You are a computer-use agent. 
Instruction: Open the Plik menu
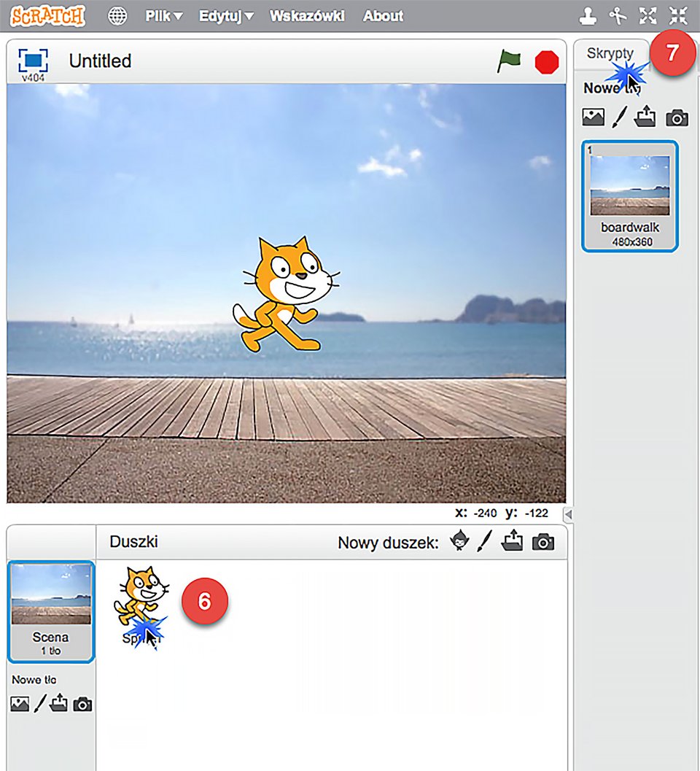point(163,16)
